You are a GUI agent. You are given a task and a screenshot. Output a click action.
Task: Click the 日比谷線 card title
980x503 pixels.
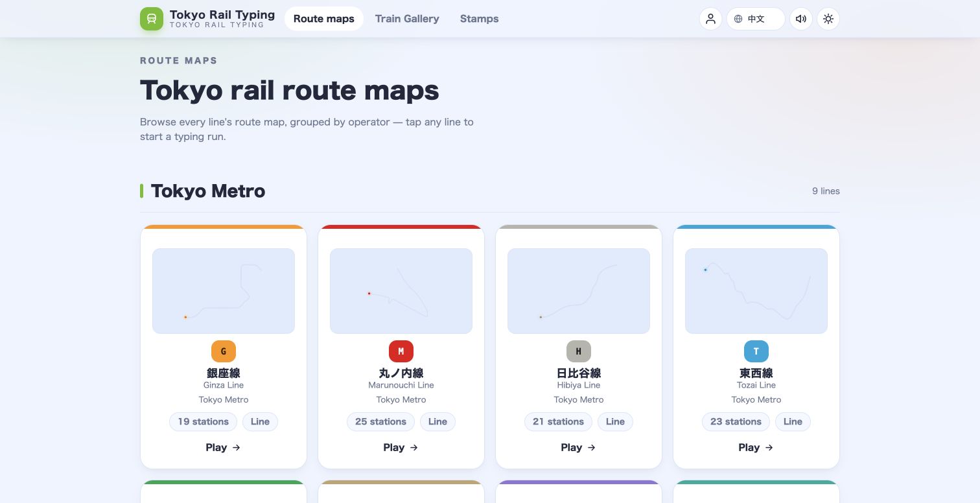click(579, 373)
